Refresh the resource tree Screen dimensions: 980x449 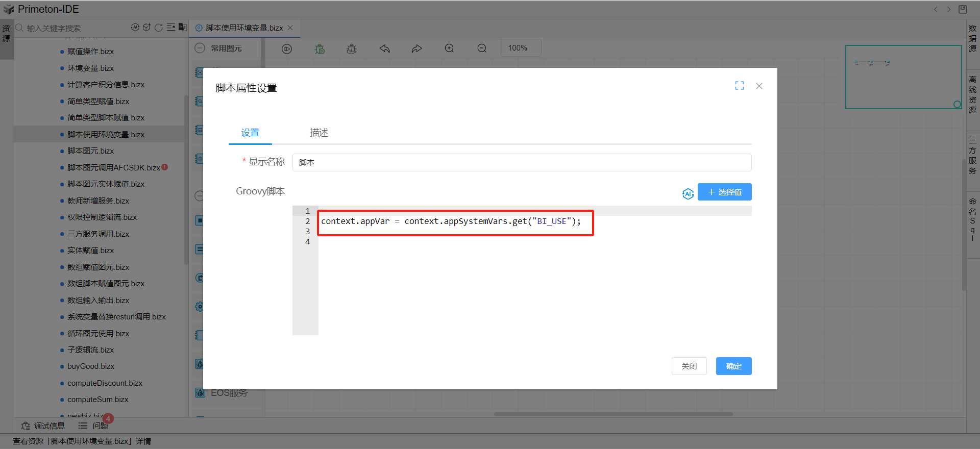[159, 28]
